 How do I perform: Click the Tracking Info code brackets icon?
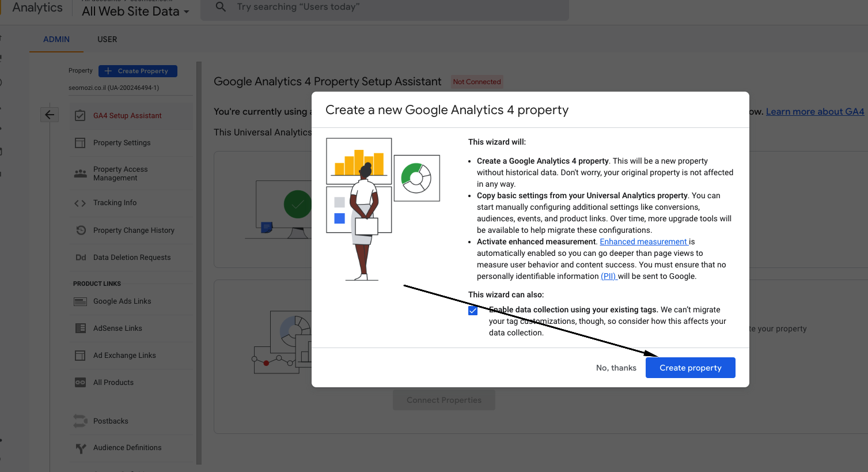(80, 203)
